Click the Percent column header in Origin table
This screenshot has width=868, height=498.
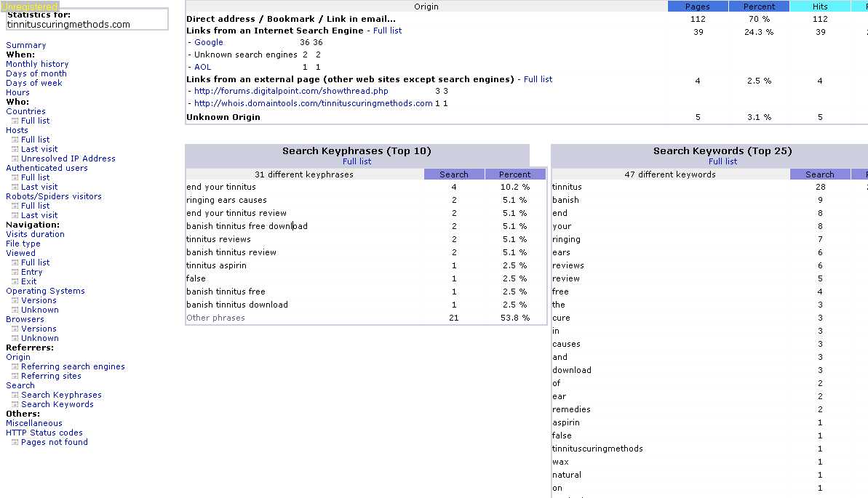(759, 7)
